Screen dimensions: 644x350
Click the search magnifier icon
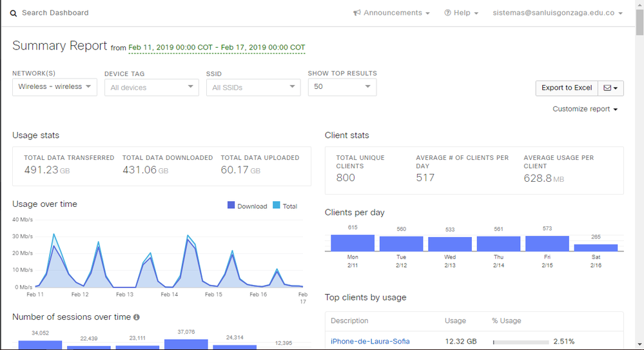coord(14,13)
